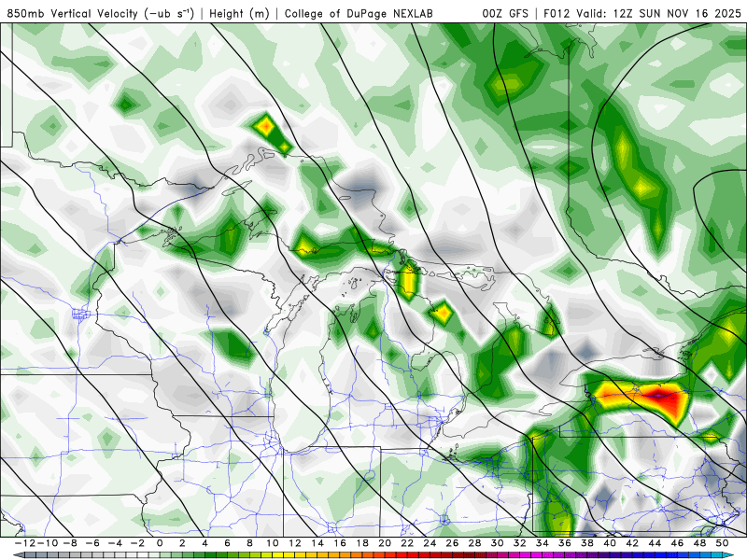Click the "40" colorbar scale label

point(610,543)
